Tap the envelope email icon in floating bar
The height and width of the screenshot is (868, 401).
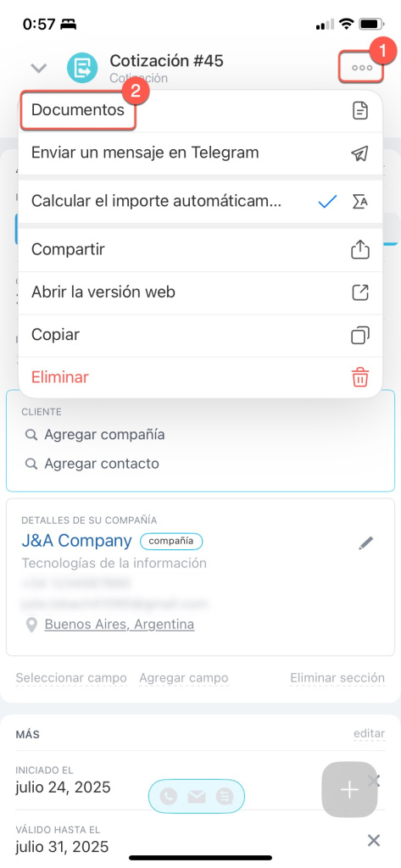tap(196, 796)
